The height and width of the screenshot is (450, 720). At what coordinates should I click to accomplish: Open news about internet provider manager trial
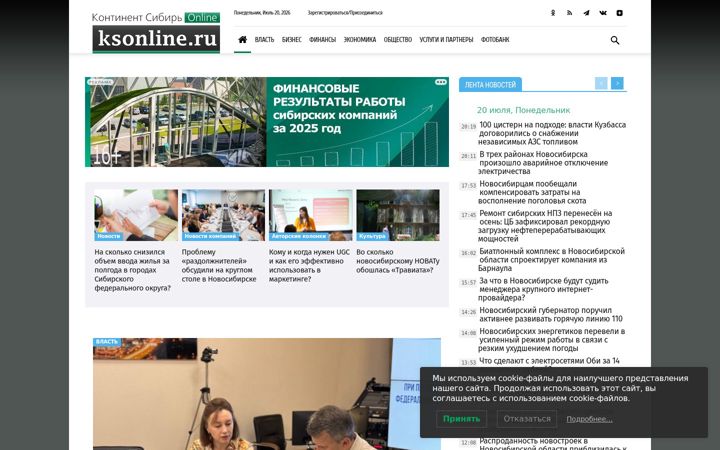pyautogui.click(x=543, y=289)
